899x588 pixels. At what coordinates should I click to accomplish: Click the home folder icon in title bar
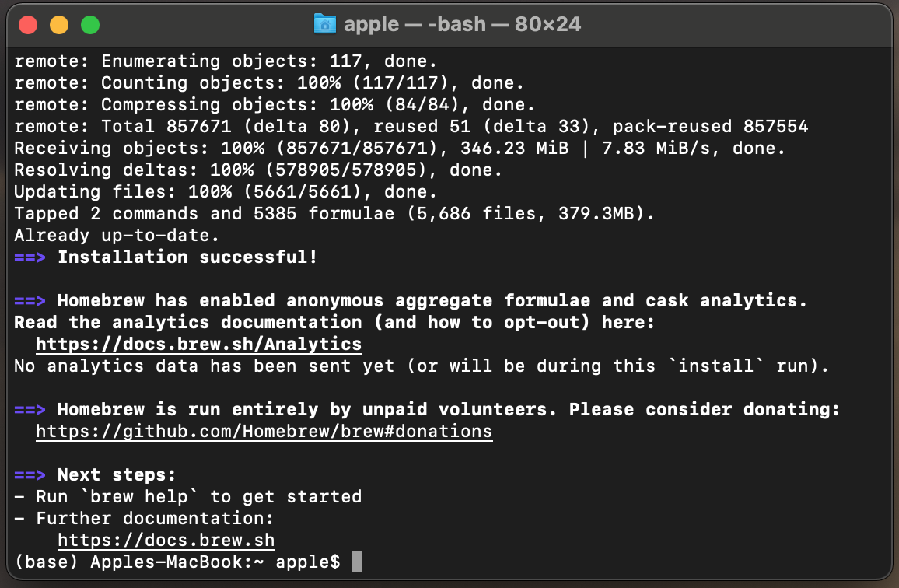[324, 24]
